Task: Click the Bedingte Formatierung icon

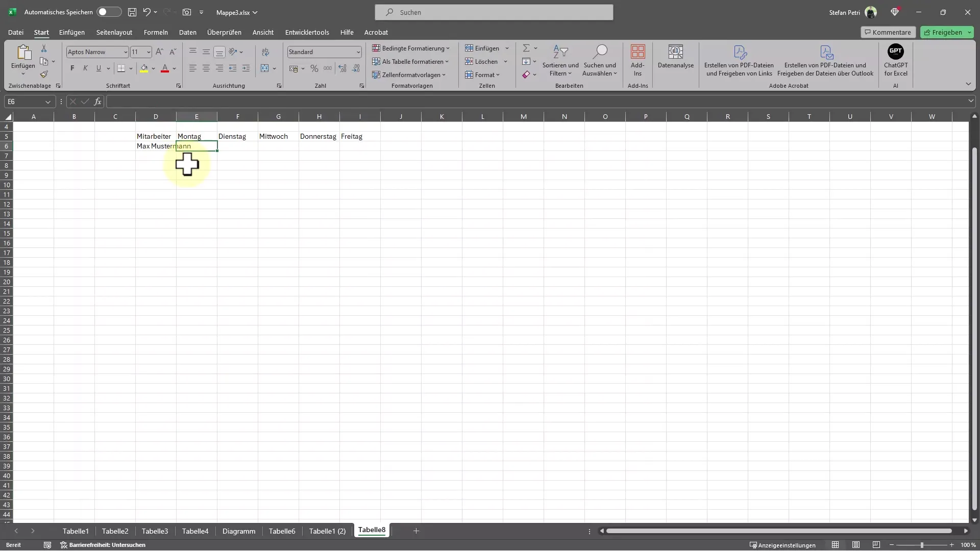Action: coord(410,48)
